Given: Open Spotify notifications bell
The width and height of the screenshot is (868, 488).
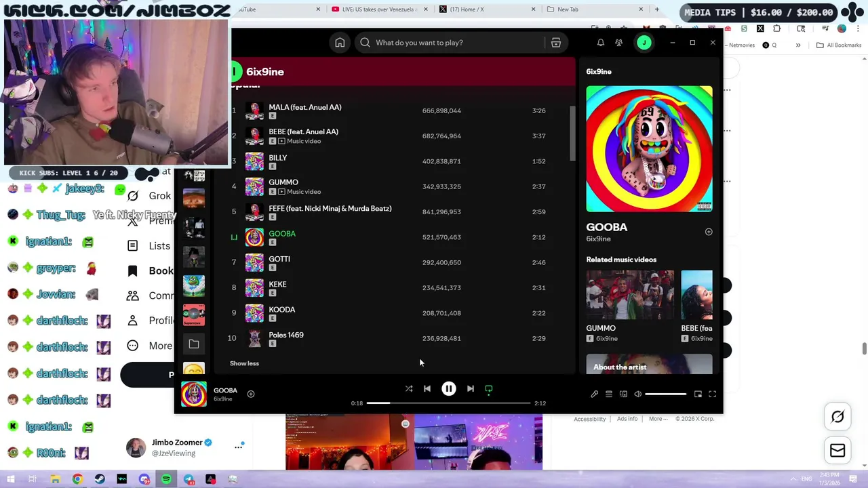Looking at the screenshot, I should pos(600,43).
